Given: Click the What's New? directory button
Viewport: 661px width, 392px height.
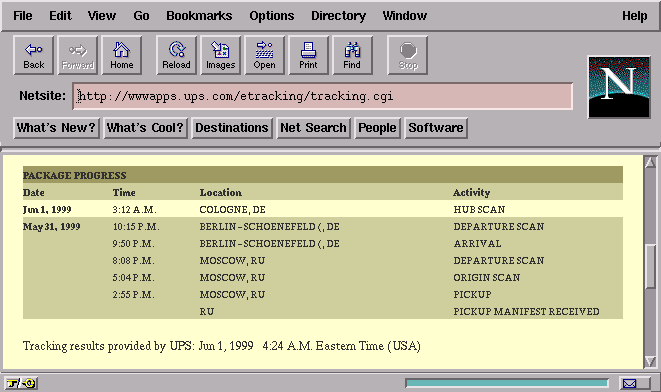Looking at the screenshot, I should point(56,128).
